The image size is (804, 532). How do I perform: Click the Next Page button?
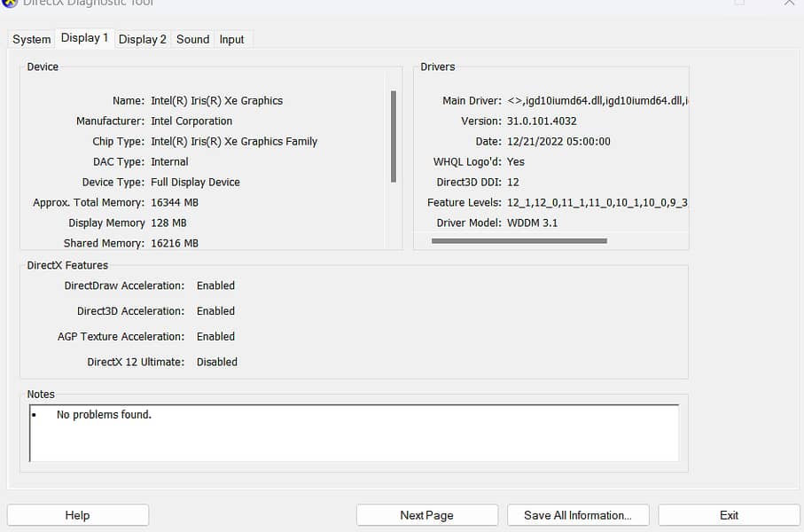(426, 515)
